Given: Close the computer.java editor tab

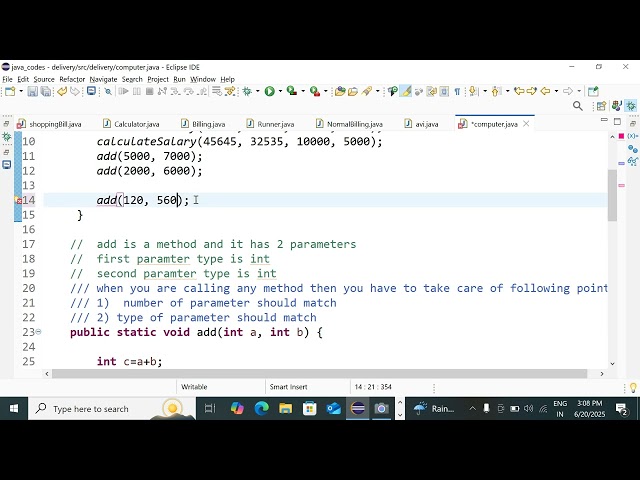Looking at the screenshot, I should click(x=527, y=124).
